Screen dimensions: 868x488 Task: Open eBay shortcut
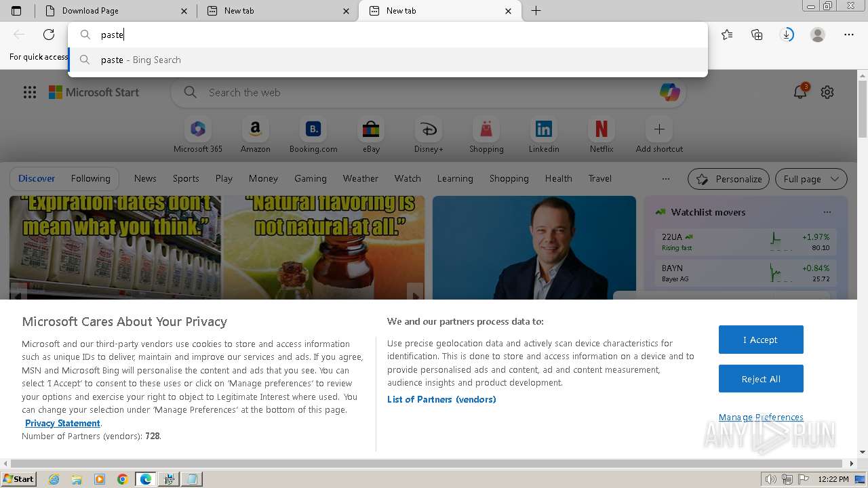[x=371, y=136]
